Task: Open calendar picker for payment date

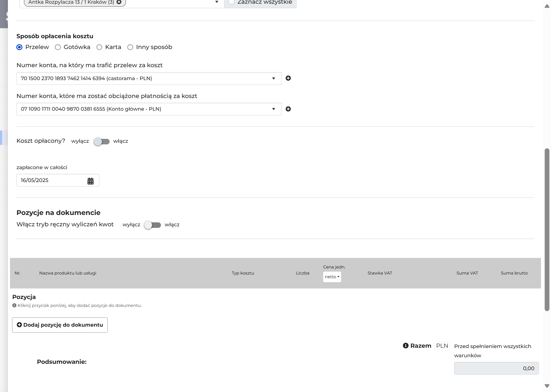Action: pos(90,181)
